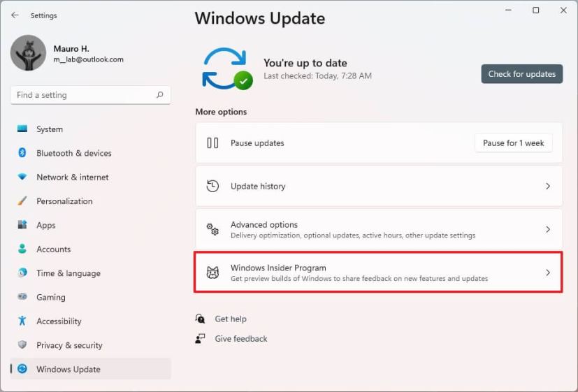Go to Accounts settings
Screen dimensions: 578x392
pyautogui.click(x=91, y=249)
